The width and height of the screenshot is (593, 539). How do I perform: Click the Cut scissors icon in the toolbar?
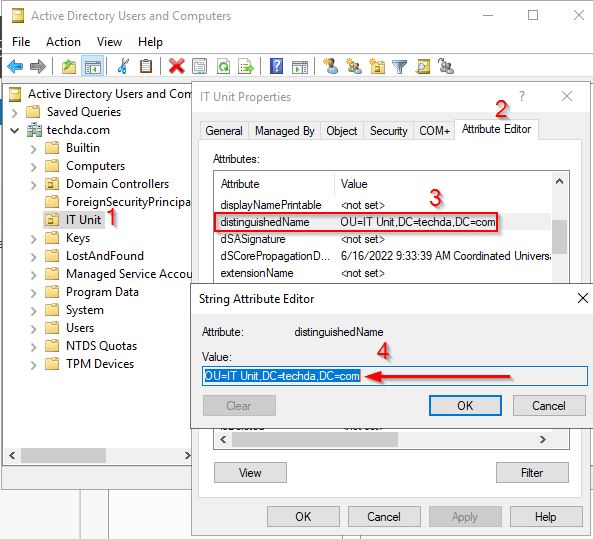point(123,67)
